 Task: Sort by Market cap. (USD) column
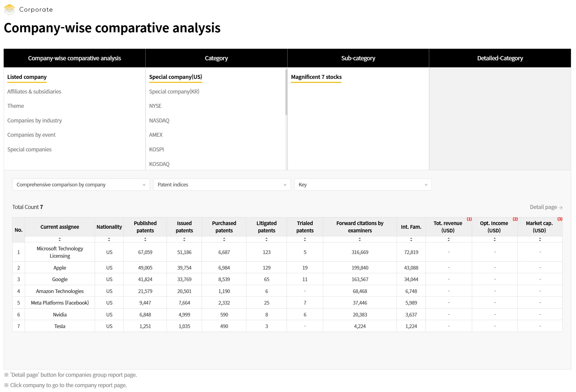click(540, 239)
